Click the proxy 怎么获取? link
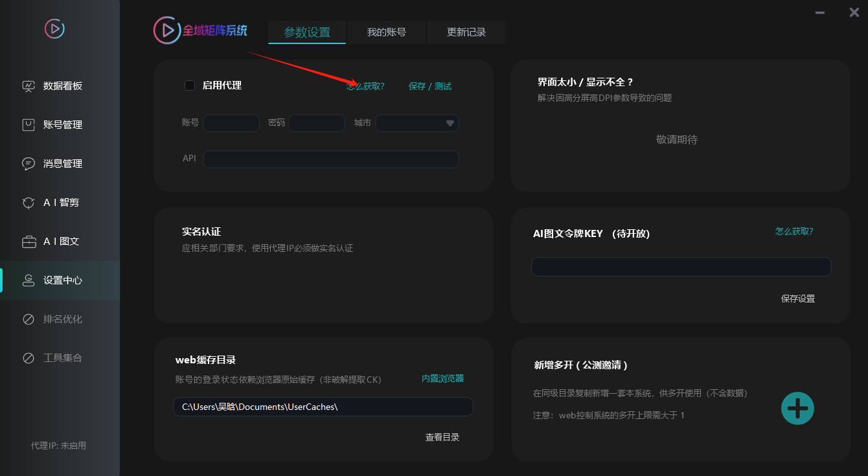This screenshot has height=476, width=868. click(365, 86)
